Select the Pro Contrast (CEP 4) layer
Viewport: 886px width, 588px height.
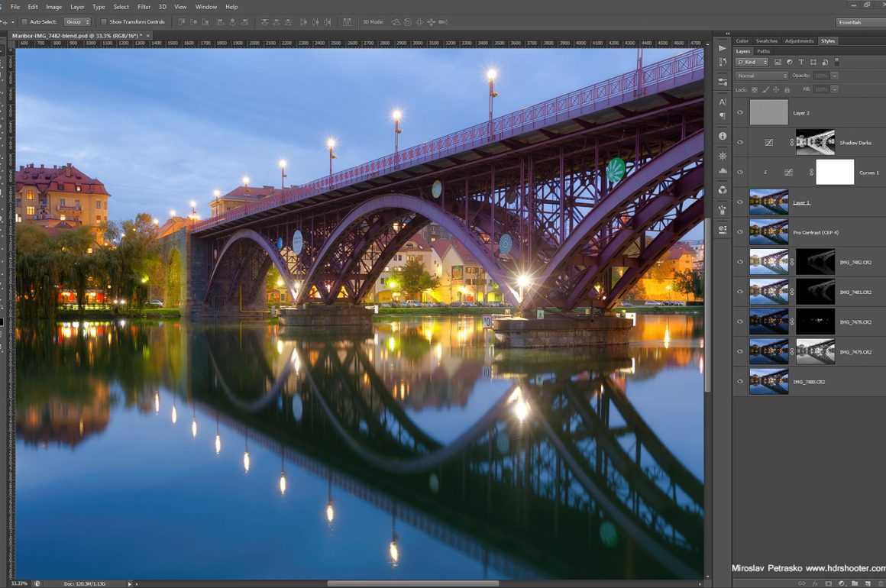pos(815,232)
